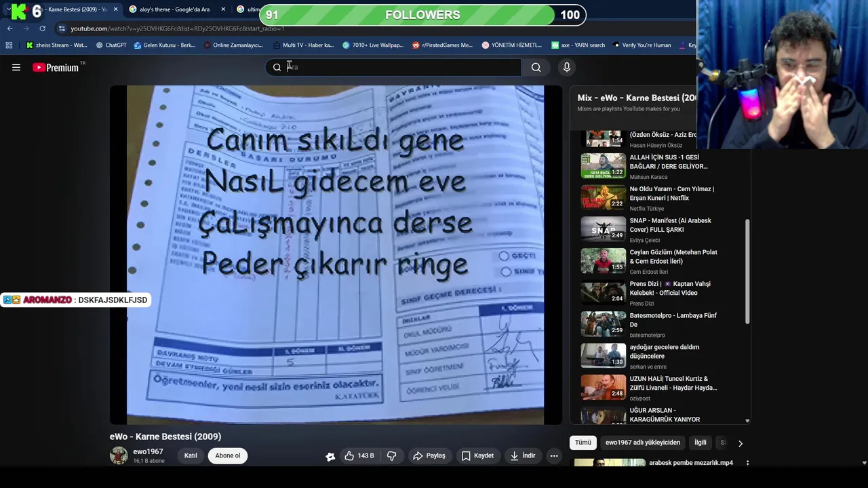
Task: Switch to the "aloy's theme" Google tab
Action: pos(174,9)
